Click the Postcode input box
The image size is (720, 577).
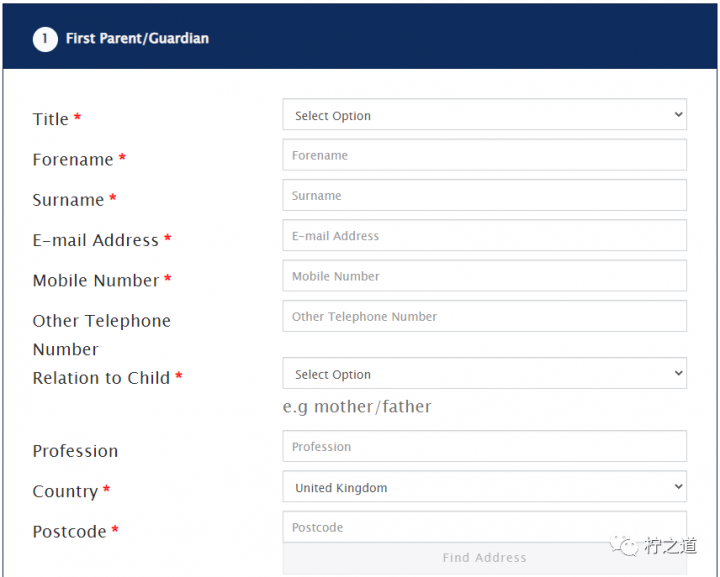coord(484,527)
